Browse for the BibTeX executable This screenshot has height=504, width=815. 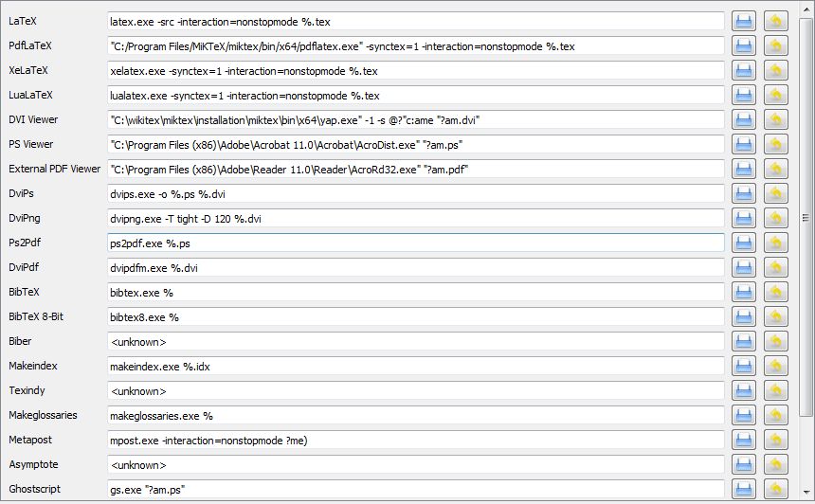click(744, 292)
